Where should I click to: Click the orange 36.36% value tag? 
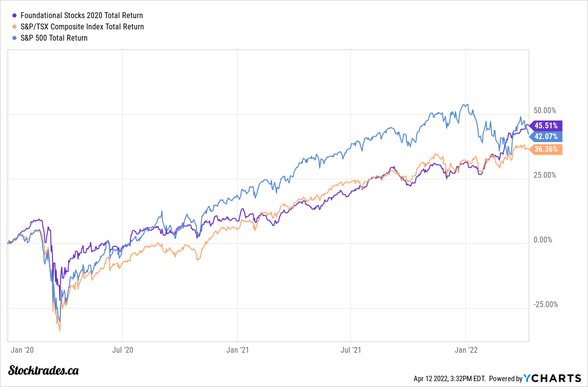pyautogui.click(x=546, y=149)
